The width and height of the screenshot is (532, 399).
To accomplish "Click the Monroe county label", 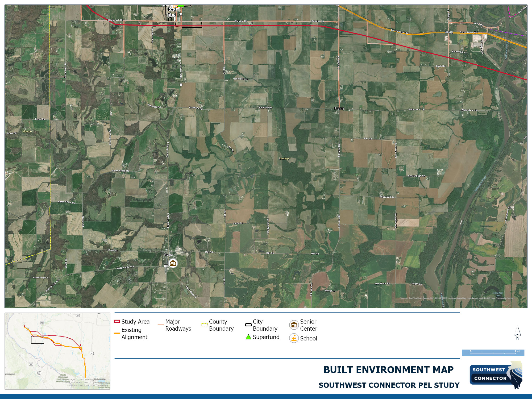I will (x=27, y=131).
